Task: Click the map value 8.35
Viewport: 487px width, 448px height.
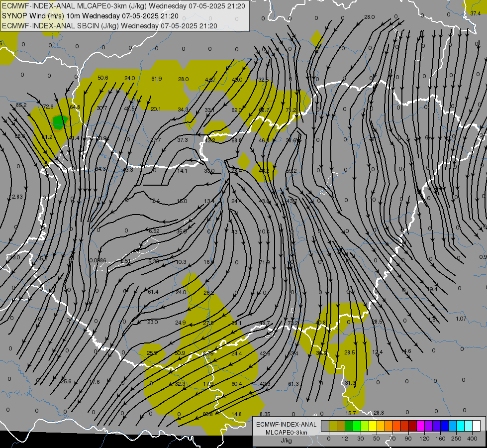Action: 265,414
